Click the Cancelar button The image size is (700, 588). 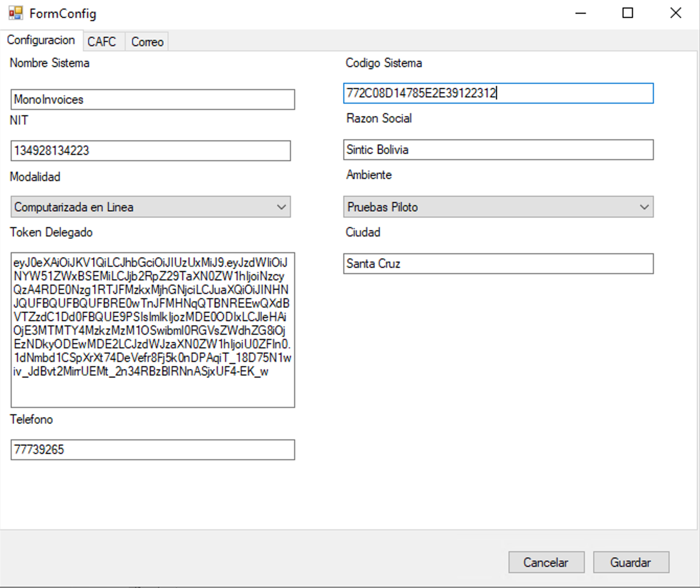546,562
